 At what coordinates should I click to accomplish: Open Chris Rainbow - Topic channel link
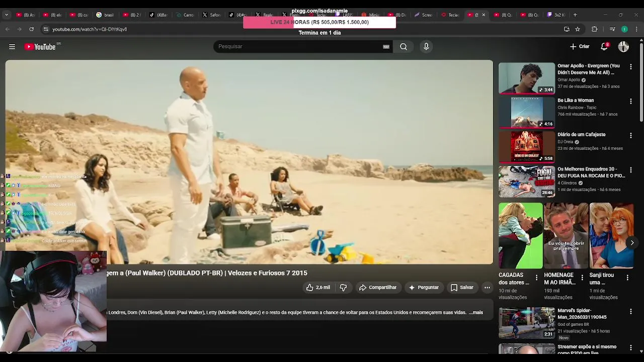click(x=577, y=108)
